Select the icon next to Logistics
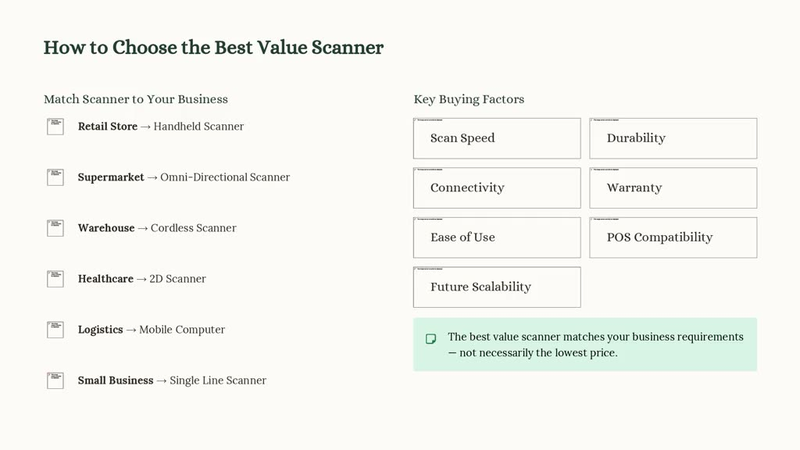800x450 pixels. [x=55, y=330]
